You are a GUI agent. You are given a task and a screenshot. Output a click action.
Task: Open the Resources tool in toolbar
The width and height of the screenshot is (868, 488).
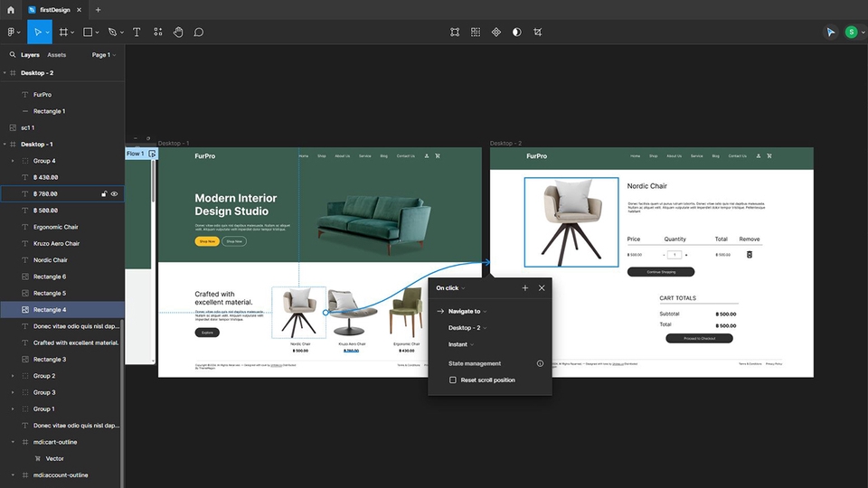pos(158,32)
